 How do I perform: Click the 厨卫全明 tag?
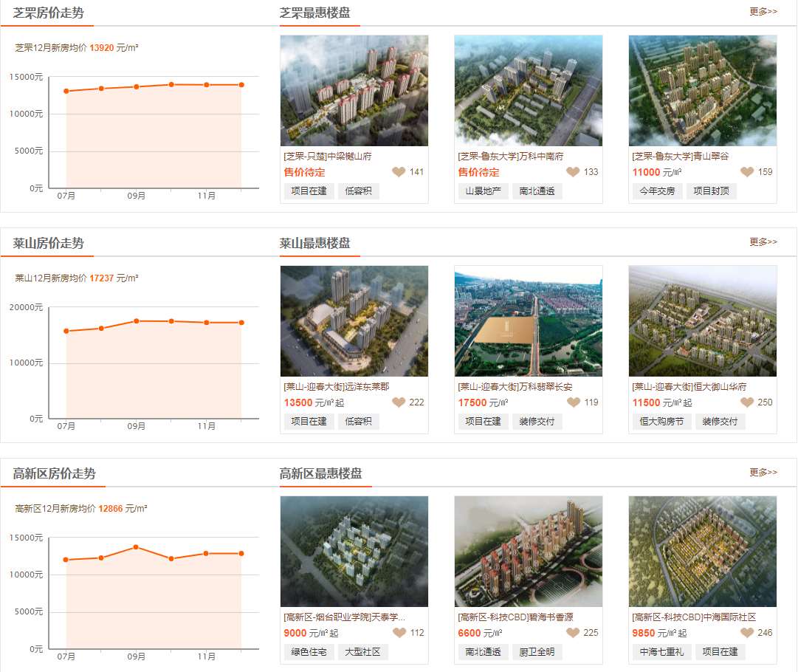tap(537, 651)
